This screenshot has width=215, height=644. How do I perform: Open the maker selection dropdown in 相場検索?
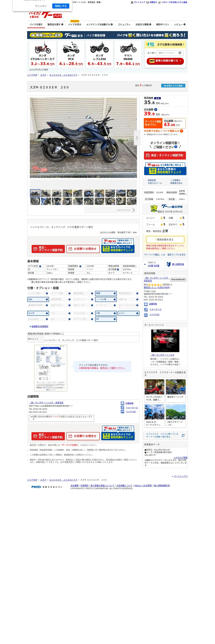pyautogui.click(x=170, y=53)
